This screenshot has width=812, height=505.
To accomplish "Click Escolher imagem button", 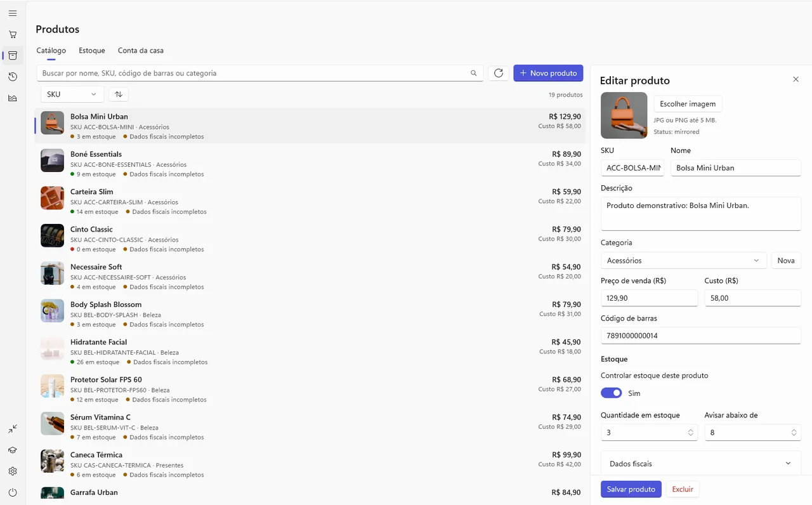I will pyautogui.click(x=688, y=104).
